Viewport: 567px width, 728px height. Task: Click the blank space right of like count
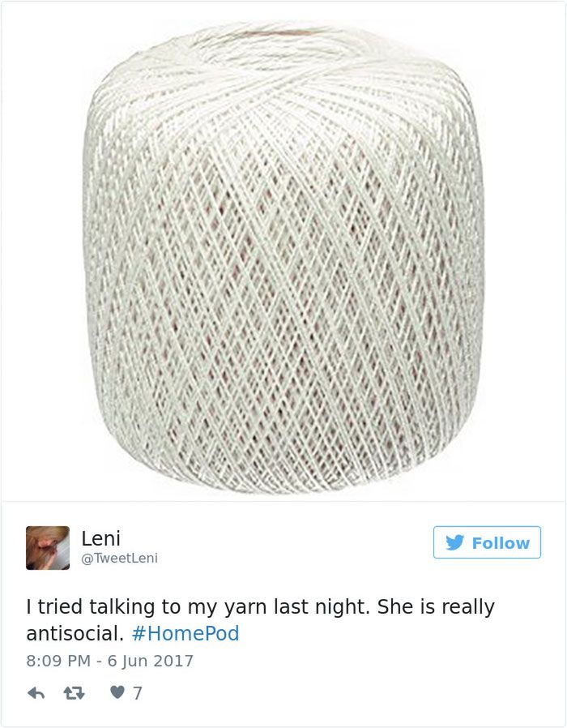coord(348,693)
